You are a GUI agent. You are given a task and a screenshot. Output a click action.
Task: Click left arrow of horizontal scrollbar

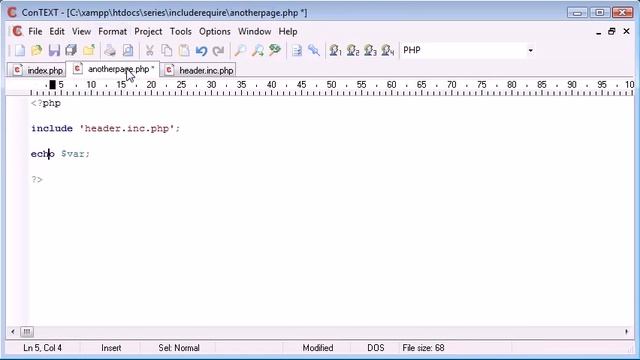point(13,331)
